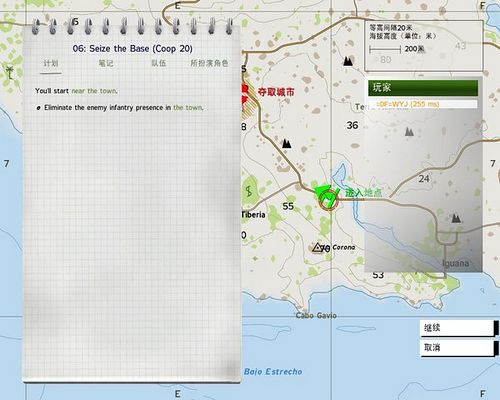Screen dimensions: 500x400
Task: Click elevation number 55 near Tiberia
Action: click(x=288, y=206)
